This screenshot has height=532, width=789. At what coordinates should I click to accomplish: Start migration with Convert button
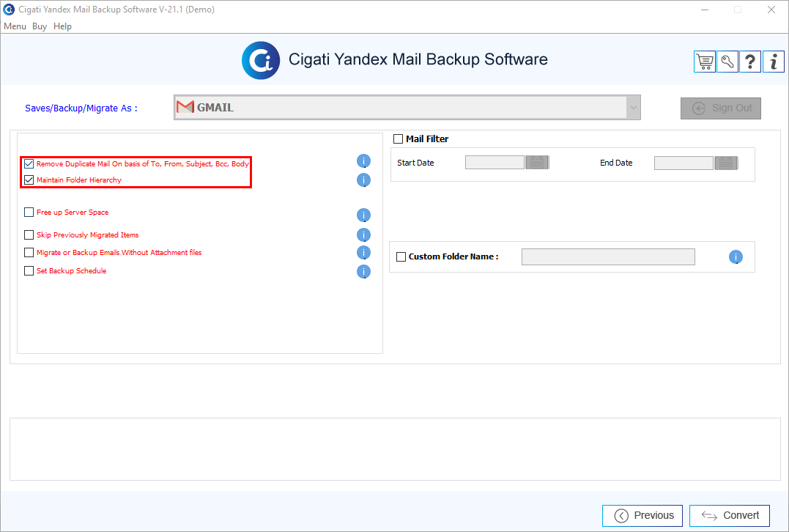[730, 515]
